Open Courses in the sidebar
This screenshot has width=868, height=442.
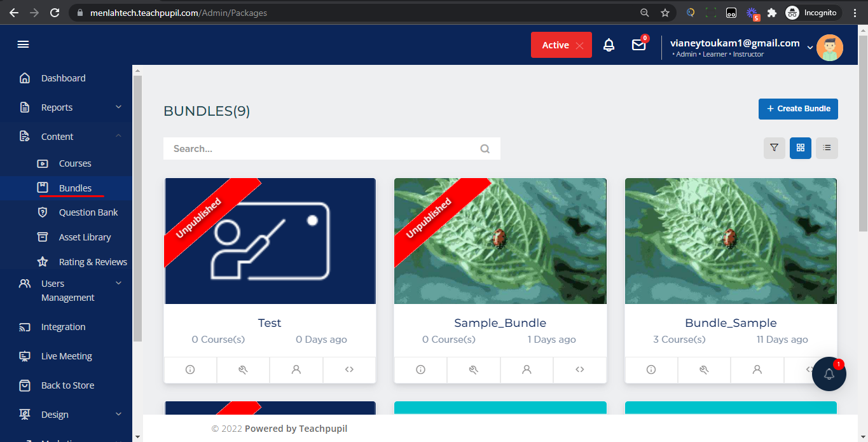point(75,163)
